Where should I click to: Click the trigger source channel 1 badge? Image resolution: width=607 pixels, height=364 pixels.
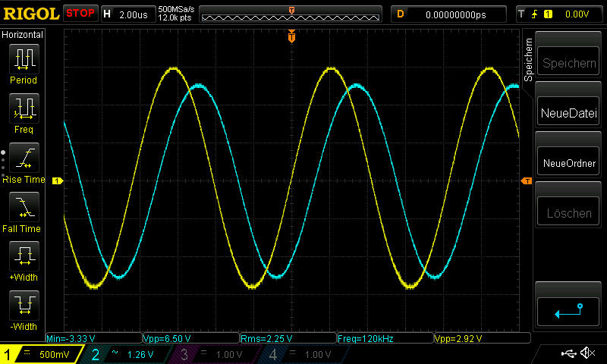click(x=548, y=14)
